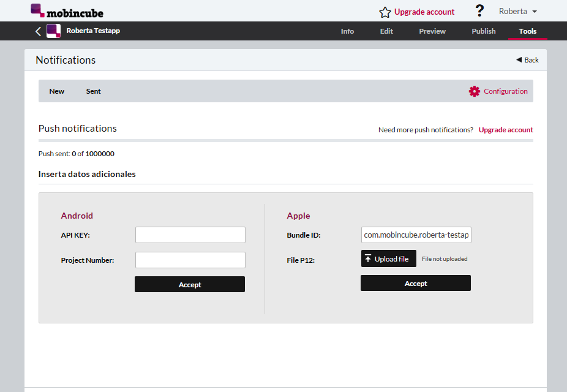Click Accept under Android section
This screenshot has height=392, width=567.
click(190, 284)
